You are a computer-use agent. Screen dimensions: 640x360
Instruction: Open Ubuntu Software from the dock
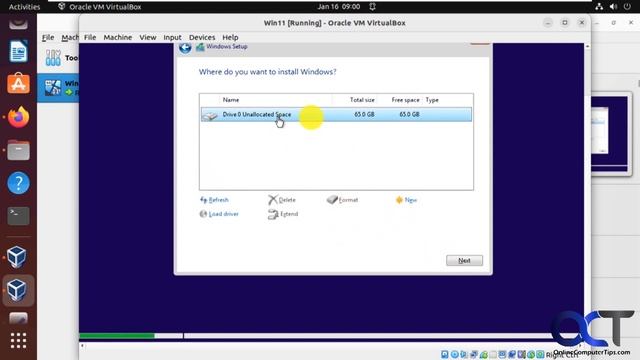18,83
